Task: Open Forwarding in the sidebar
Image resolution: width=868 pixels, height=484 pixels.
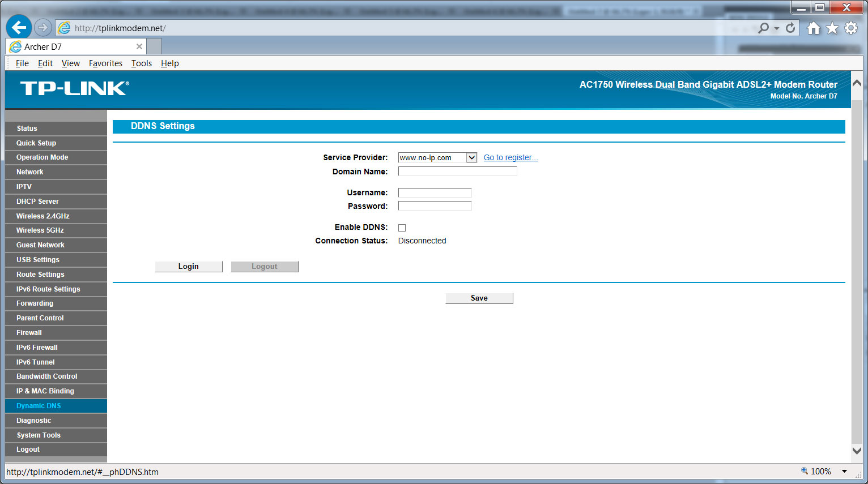Action: coord(56,303)
